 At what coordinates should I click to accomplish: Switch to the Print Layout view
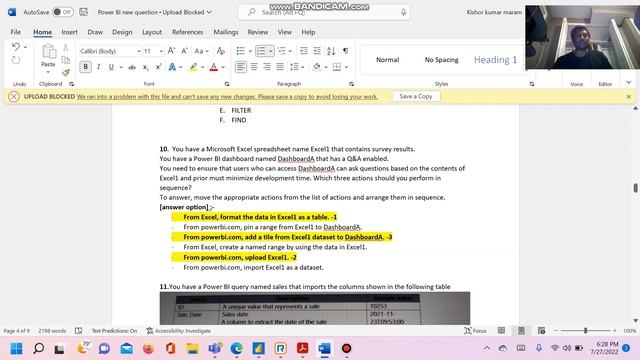(x=521, y=331)
